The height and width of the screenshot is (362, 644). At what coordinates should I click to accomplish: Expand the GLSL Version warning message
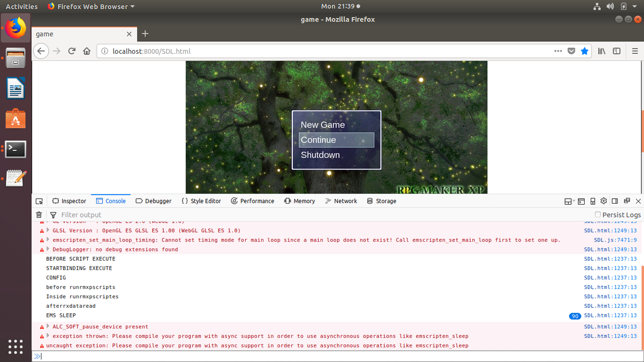tap(47, 230)
